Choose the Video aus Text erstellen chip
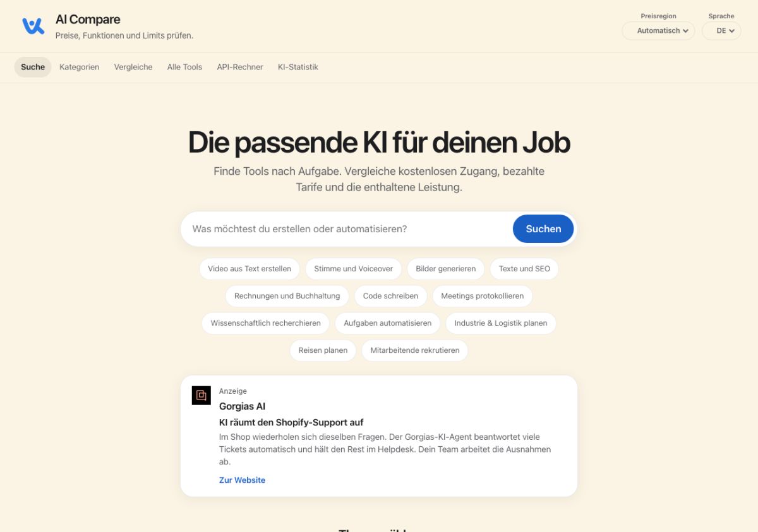 click(x=250, y=269)
